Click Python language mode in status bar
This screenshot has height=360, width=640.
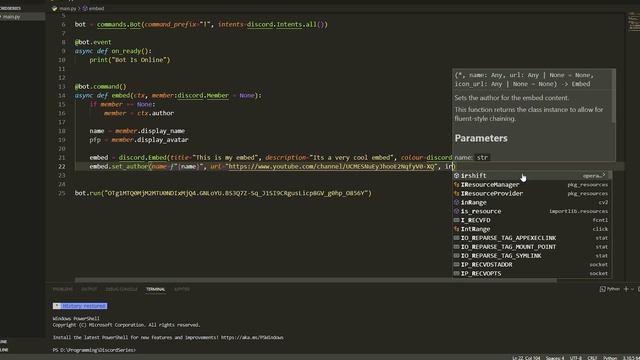click(x=610, y=358)
